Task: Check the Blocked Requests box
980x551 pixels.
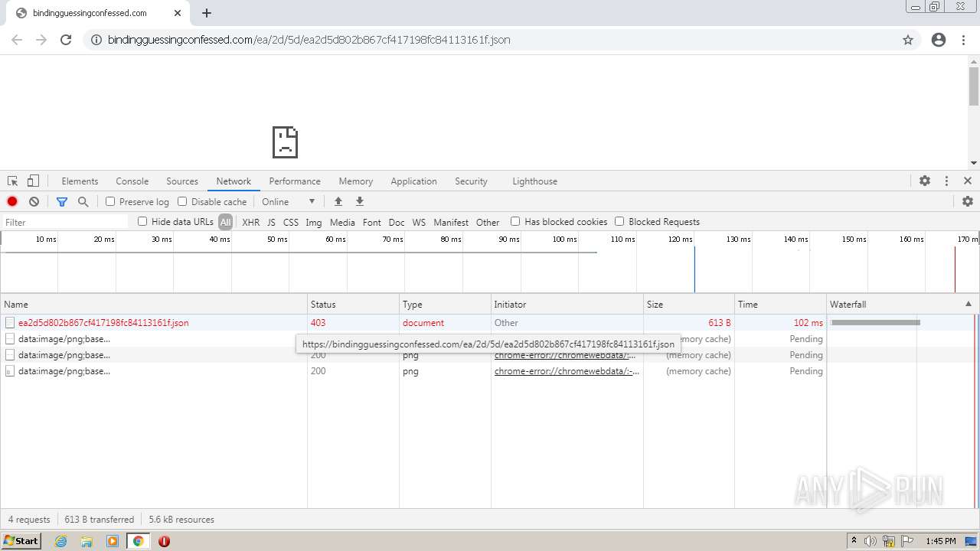Action: (x=619, y=222)
